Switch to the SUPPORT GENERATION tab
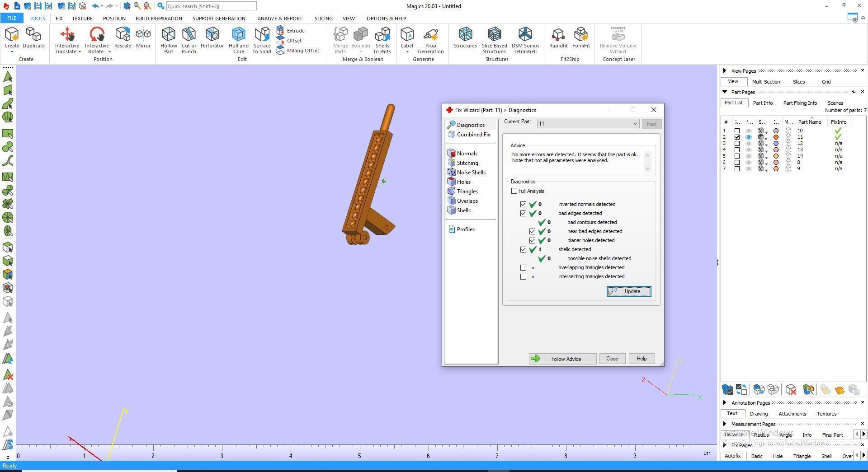868x472 pixels. (x=219, y=19)
